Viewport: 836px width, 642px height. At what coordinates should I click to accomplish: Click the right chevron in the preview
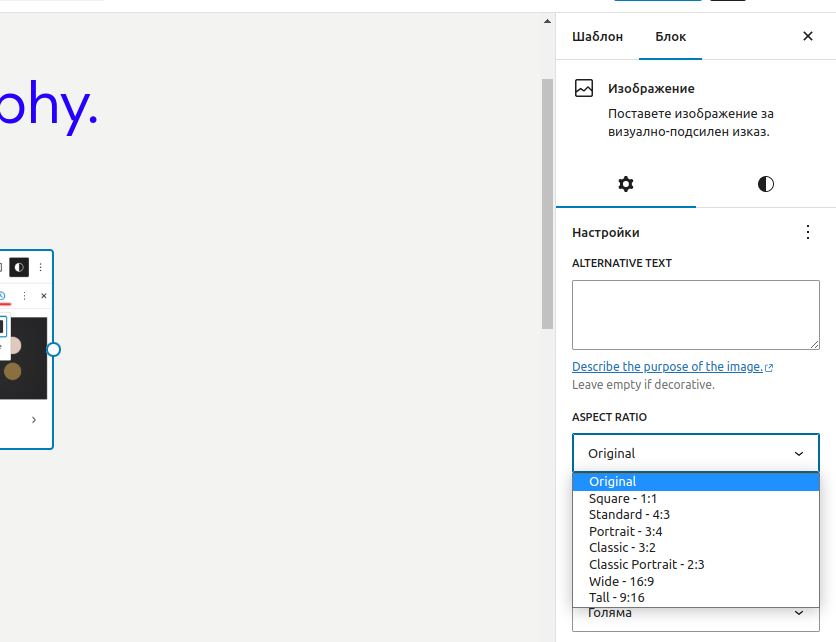point(34,420)
